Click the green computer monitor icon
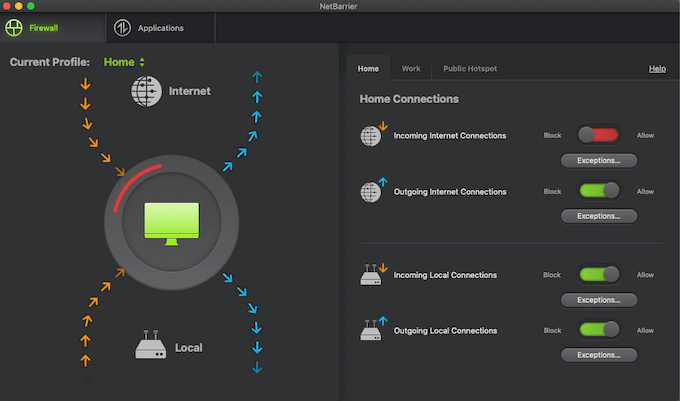Viewport: 680px width, 401px height. (172, 224)
